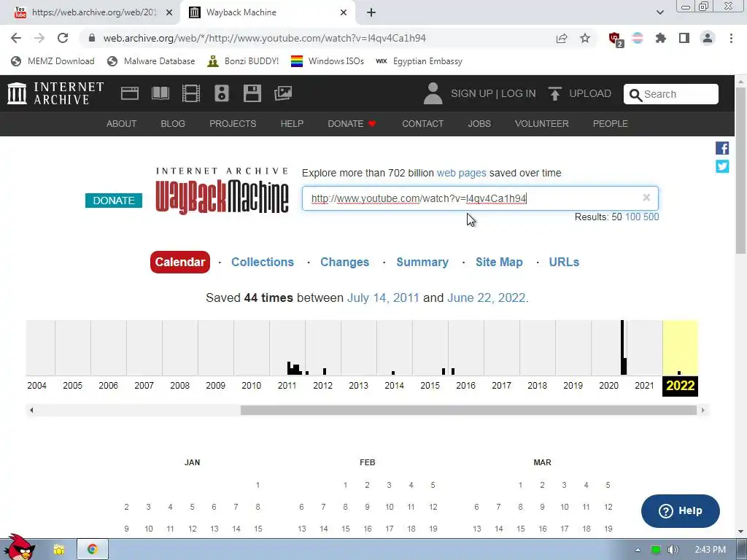
Task: Click the SIGN UP link
Action: [x=472, y=93]
